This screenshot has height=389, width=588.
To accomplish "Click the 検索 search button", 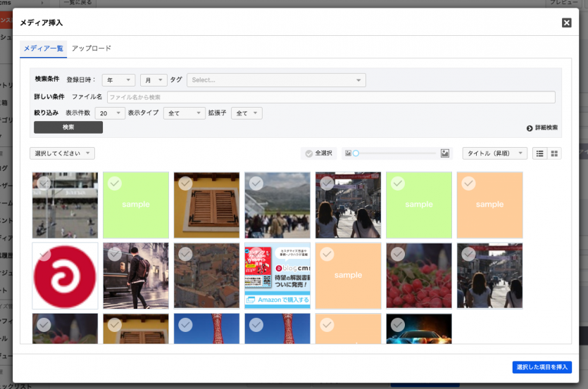I will click(68, 127).
